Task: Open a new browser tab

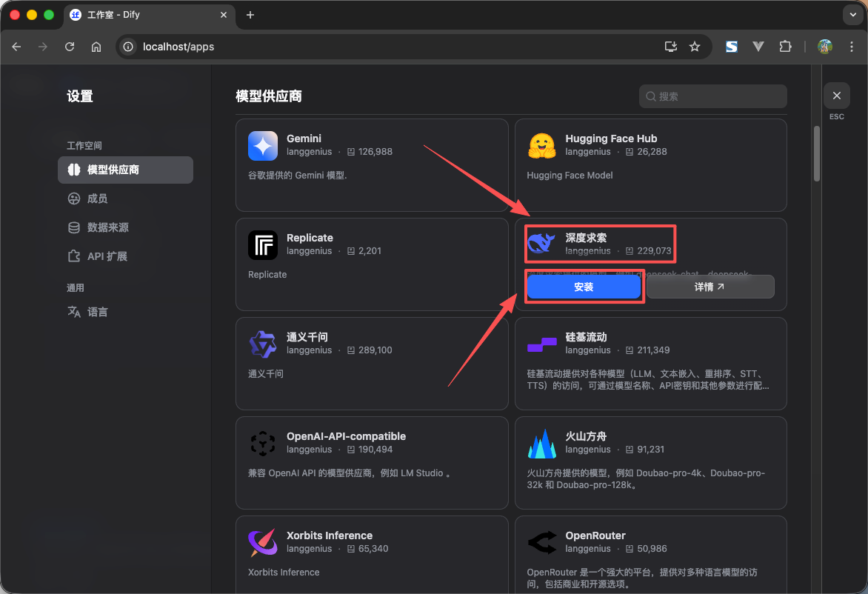Action: (x=250, y=15)
